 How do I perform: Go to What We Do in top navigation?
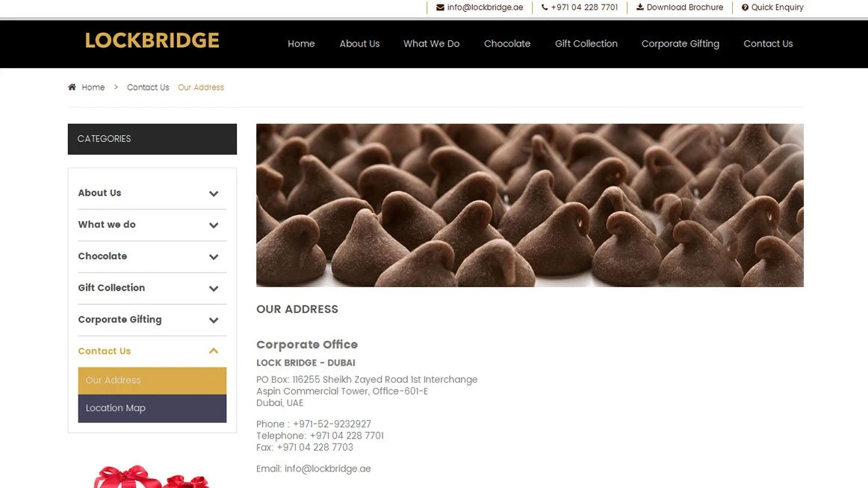pos(431,44)
